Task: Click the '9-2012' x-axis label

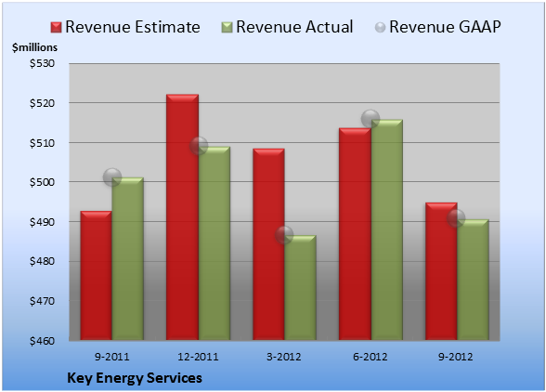Action: 456,357
